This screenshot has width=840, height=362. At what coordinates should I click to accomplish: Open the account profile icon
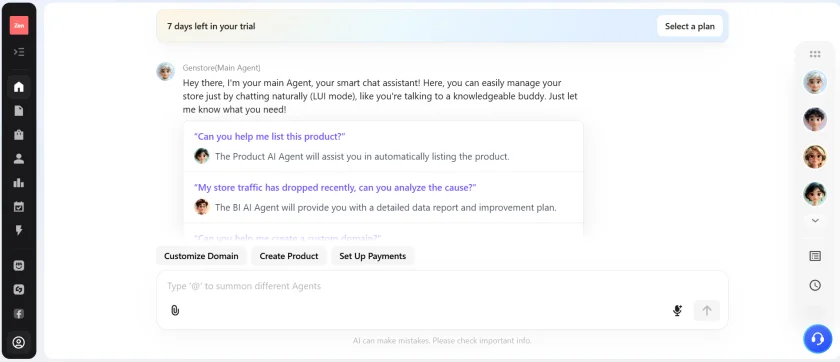(19, 343)
